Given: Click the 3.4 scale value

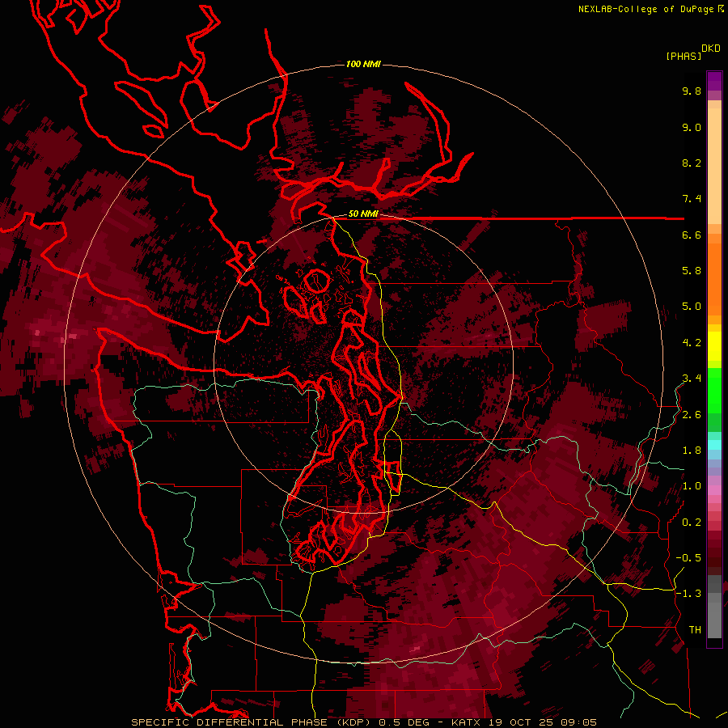Looking at the screenshot, I should coord(692,379).
